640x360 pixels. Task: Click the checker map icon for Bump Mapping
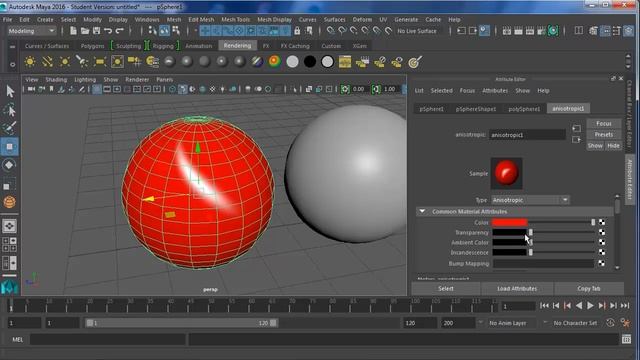pyautogui.click(x=602, y=263)
